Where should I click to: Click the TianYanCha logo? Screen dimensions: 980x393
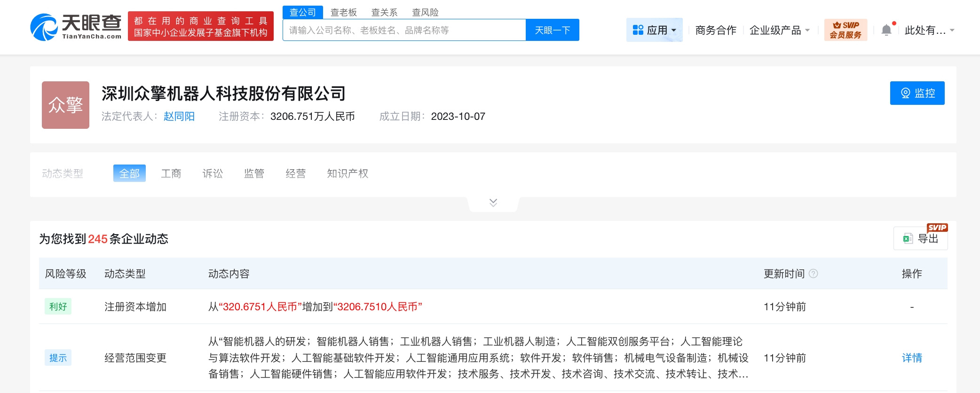click(76, 27)
